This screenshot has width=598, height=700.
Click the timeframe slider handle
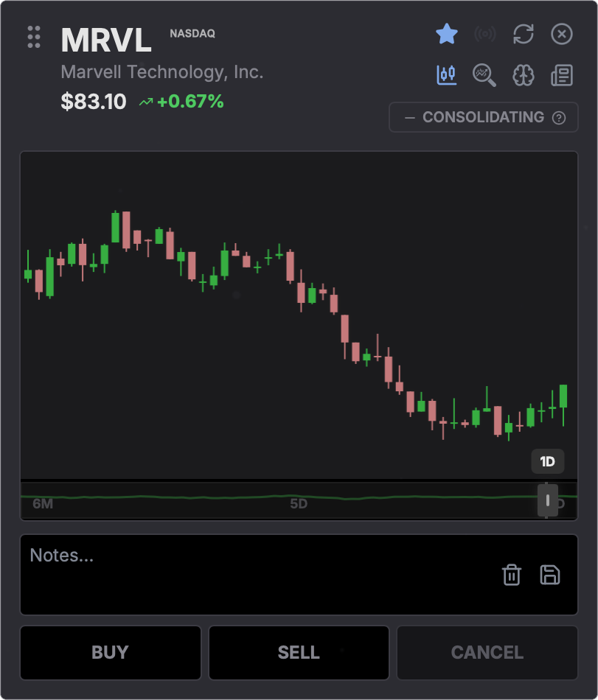pyautogui.click(x=547, y=500)
